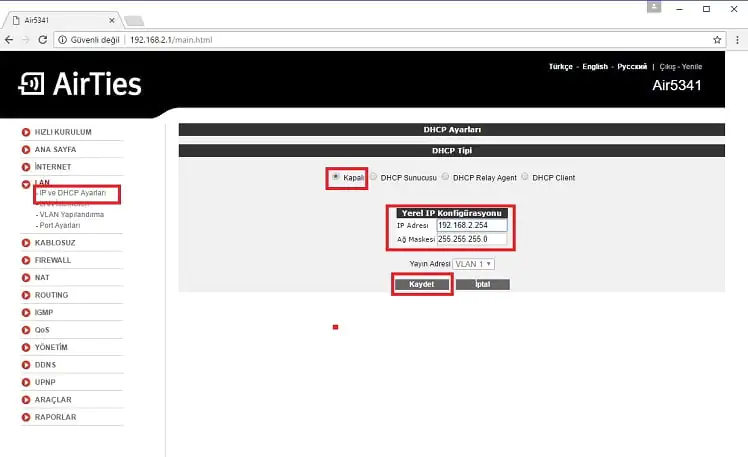Open KABLOSUZ menu item
Image resolution: width=748 pixels, height=457 pixels.
[55, 243]
